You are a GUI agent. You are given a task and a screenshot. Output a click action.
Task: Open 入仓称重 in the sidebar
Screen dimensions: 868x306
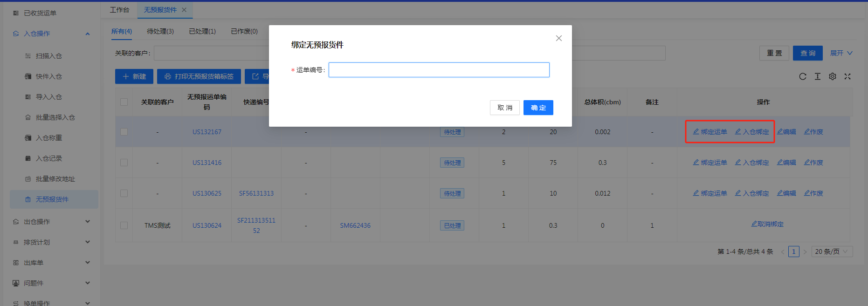(x=48, y=138)
